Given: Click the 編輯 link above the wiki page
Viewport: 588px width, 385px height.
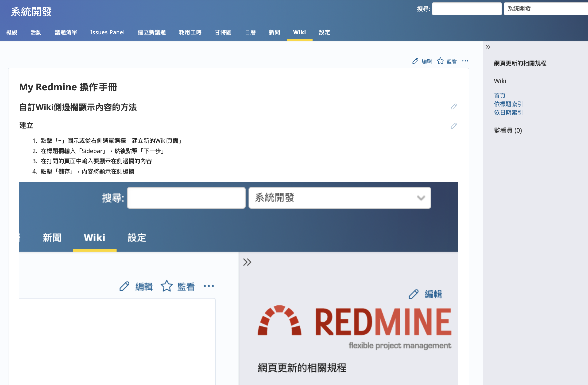Looking at the screenshot, I should (x=426, y=61).
